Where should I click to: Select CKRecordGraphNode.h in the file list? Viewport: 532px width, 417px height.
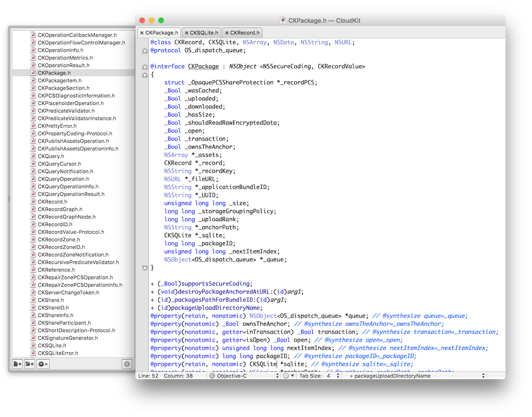(x=67, y=217)
